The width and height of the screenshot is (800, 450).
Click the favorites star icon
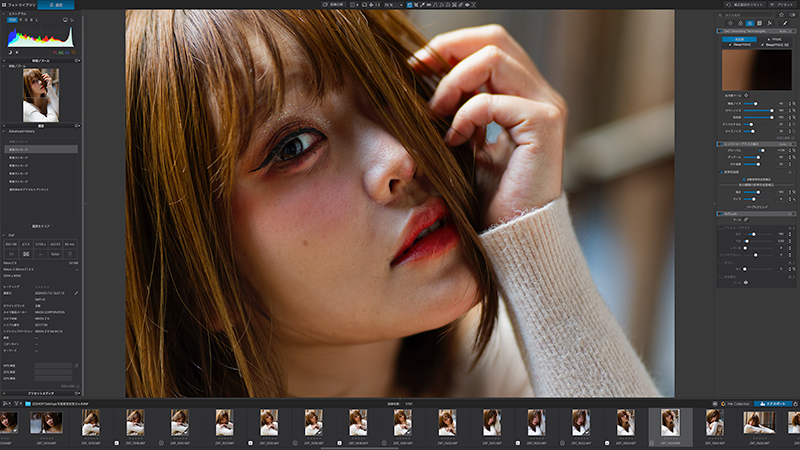point(781,15)
